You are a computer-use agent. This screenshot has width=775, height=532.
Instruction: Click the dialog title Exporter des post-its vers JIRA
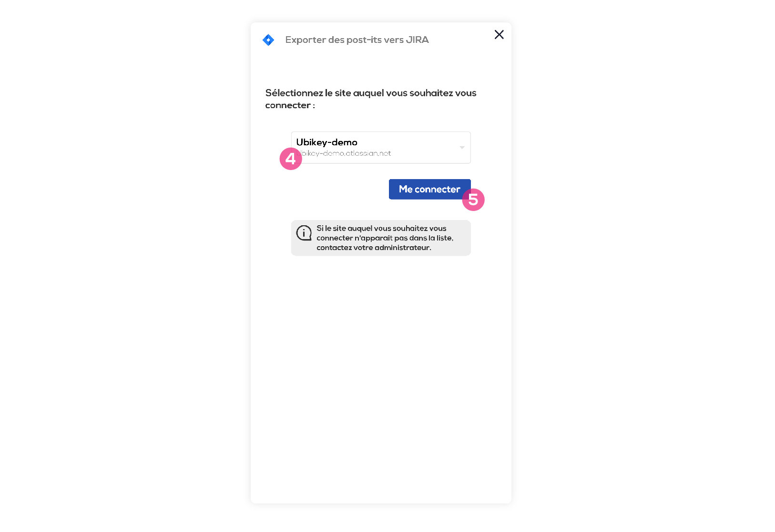coord(357,40)
